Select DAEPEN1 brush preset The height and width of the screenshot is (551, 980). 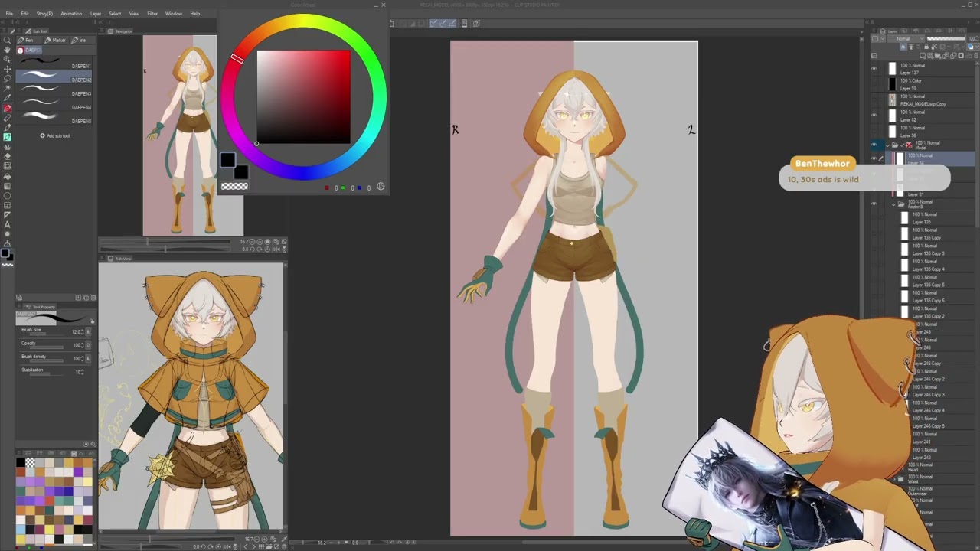[54, 62]
